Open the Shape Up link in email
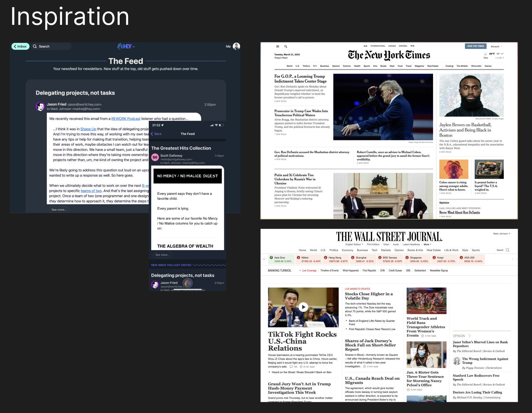The height and width of the screenshot is (413, 532). click(x=88, y=129)
